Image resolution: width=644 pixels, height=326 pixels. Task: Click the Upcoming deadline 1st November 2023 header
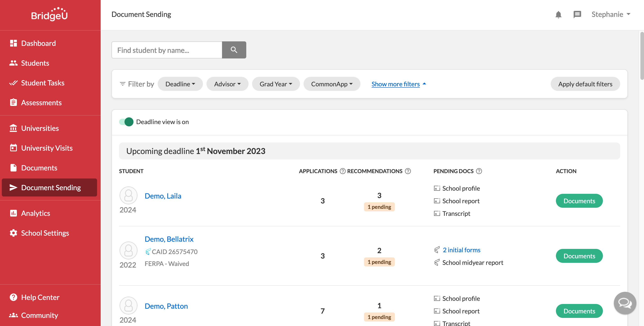tap(369, 151)
